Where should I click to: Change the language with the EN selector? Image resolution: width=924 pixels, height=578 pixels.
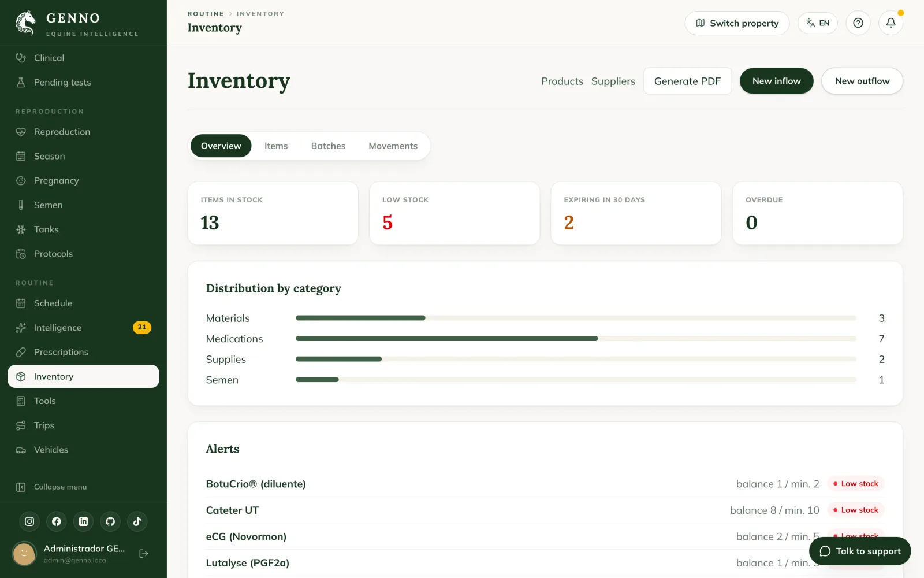point(818,23)
